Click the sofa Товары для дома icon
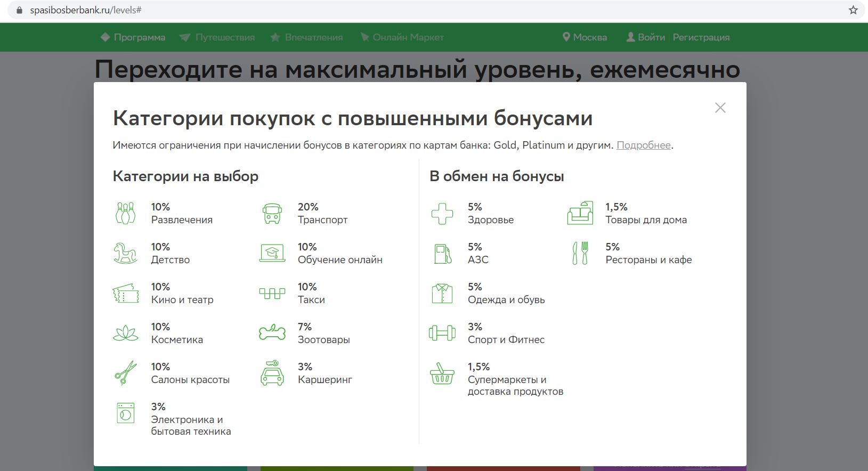 [x=580, y=213]
